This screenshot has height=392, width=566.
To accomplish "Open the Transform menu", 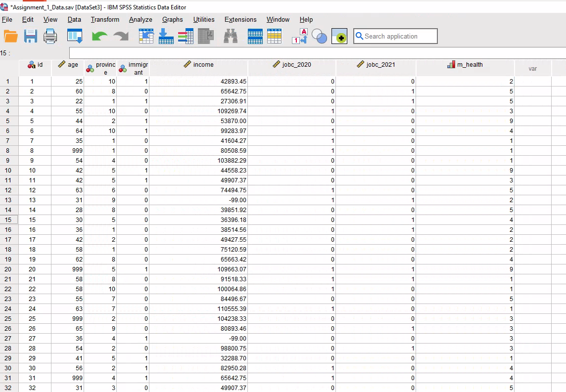I will point(104,20).
